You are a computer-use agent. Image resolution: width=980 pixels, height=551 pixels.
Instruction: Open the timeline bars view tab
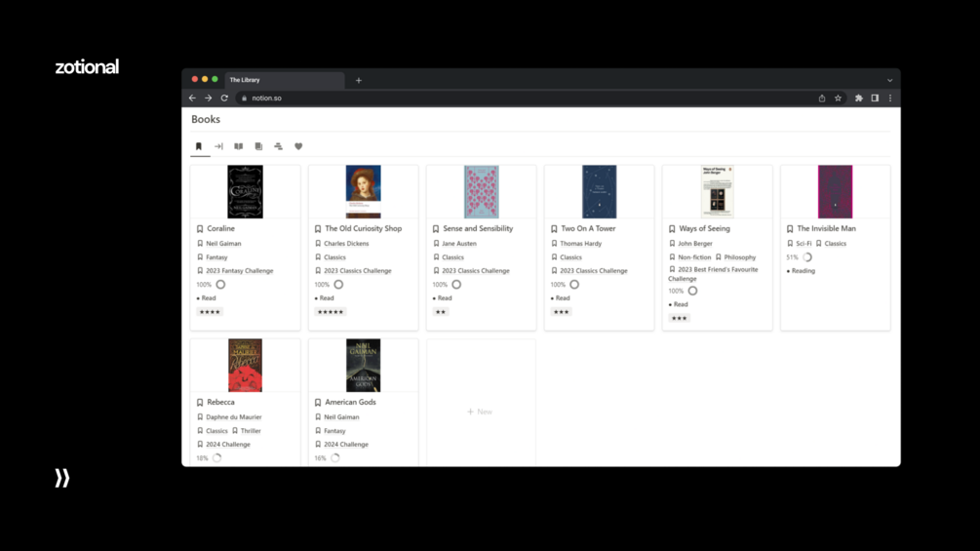(x=279, y=146)
